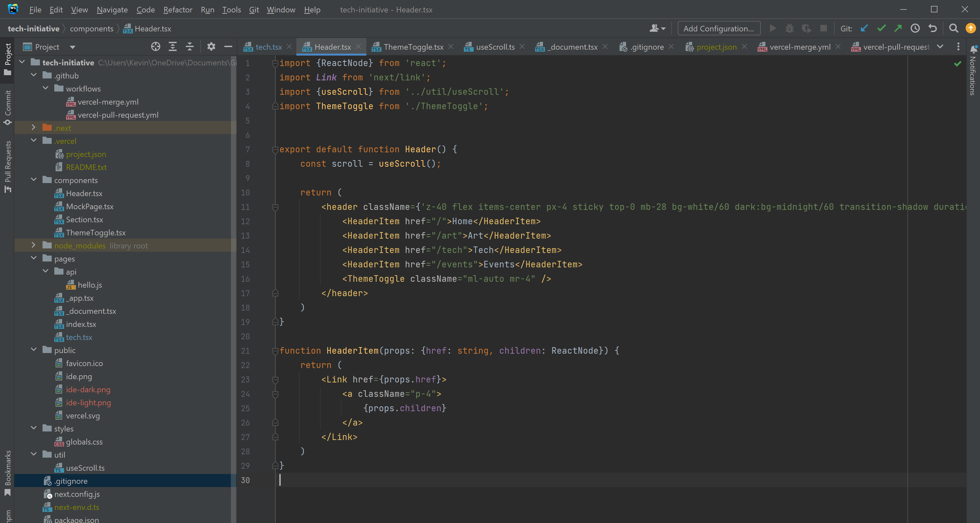Image resolution: width=980 pixels, height=523 pixels.
Task: Open the Project view dropdown arrow
Action: (72, 47)
